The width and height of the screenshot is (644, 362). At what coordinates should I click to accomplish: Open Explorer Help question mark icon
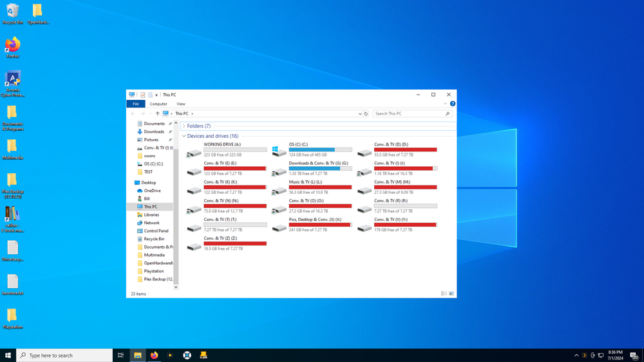click(x=453, y=104)
